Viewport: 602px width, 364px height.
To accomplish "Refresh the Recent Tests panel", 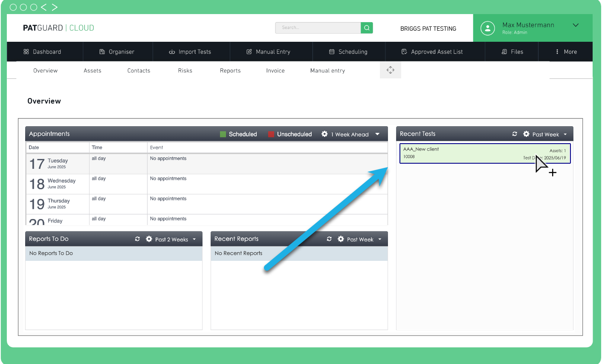I will (x=515, y=134).
